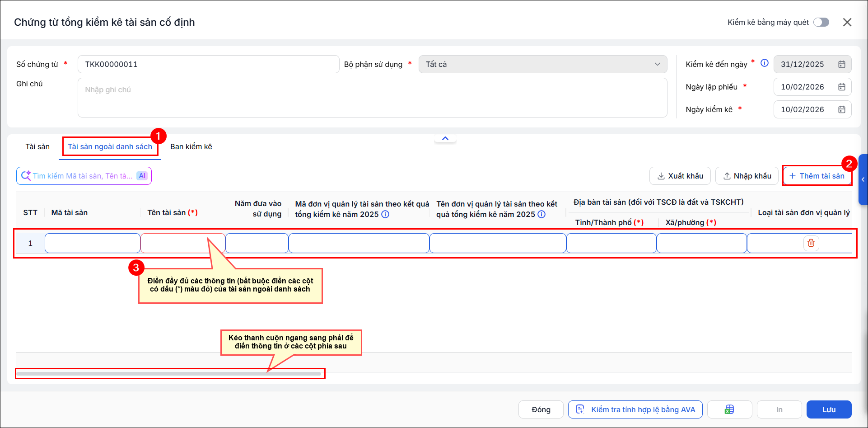The width and height of the screenshot is (868, 428).
Task: Open calendar for Kiểm kê đến ngày
Action: click(842, 64)
